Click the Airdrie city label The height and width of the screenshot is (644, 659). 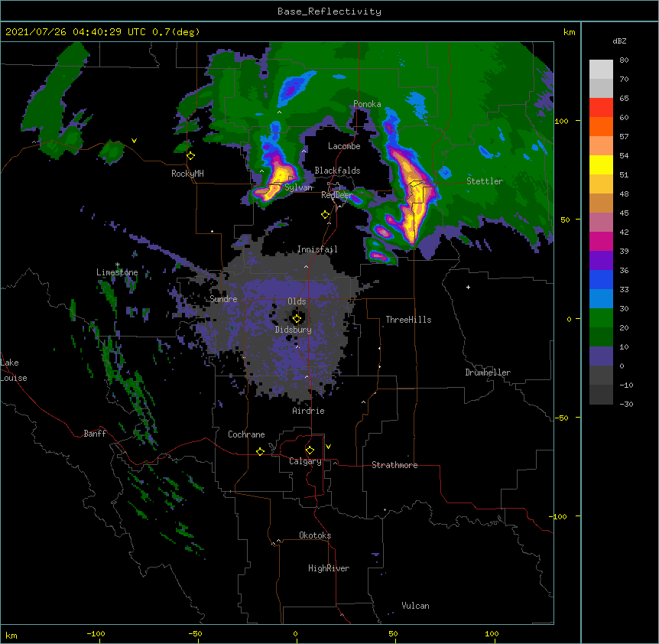tap(308, 411)
